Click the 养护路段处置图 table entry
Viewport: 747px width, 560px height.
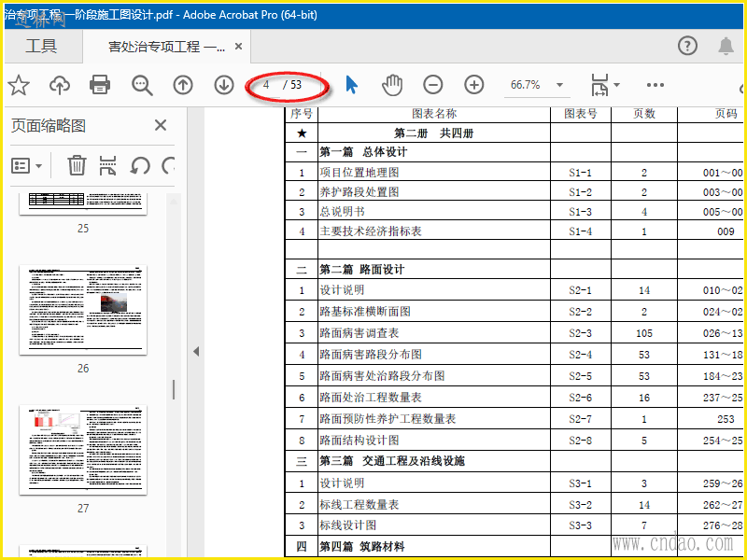(359, 192)
